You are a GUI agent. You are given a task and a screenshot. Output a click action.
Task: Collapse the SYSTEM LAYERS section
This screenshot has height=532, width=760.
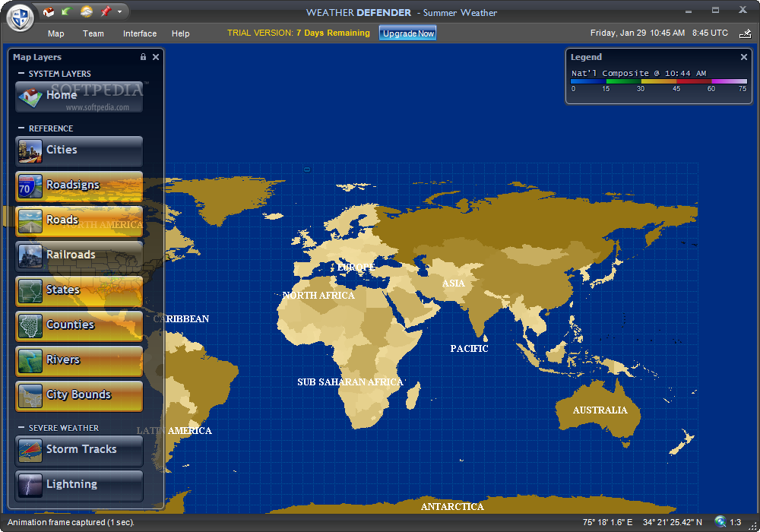(x=21, y=74)
